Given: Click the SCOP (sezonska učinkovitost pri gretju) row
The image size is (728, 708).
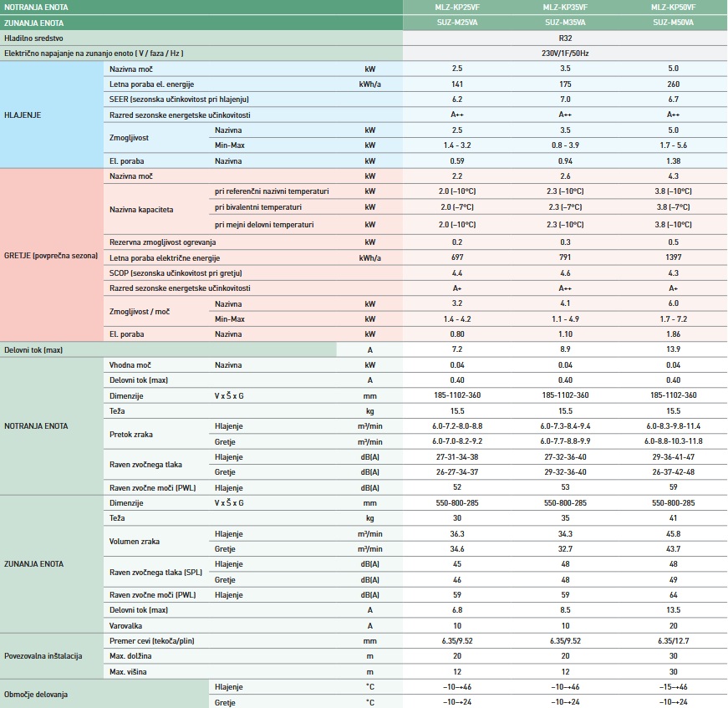Looking at the screenshot, I should click(x=169, y=273).
